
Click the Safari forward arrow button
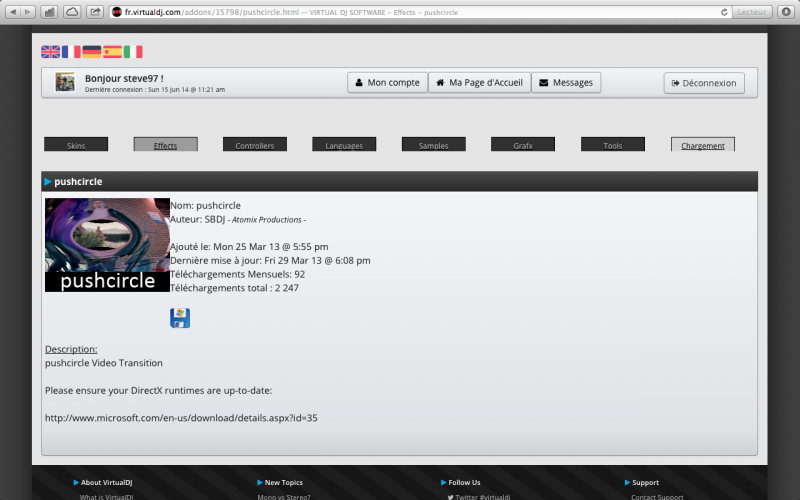pos(28,12)
